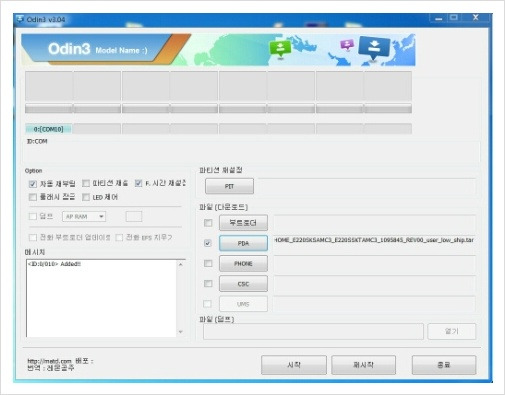Click the exit button at the bottom right
This screenshot has width=505, height=395.
[444, 365]
